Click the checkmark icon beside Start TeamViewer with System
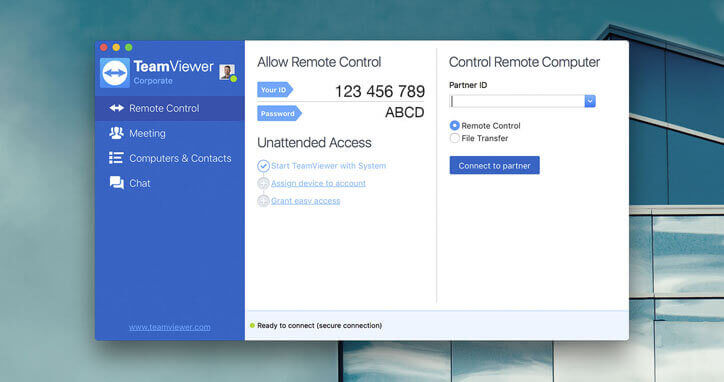The height and width of the screenshot is (382, 724). [x=263, y=166]
